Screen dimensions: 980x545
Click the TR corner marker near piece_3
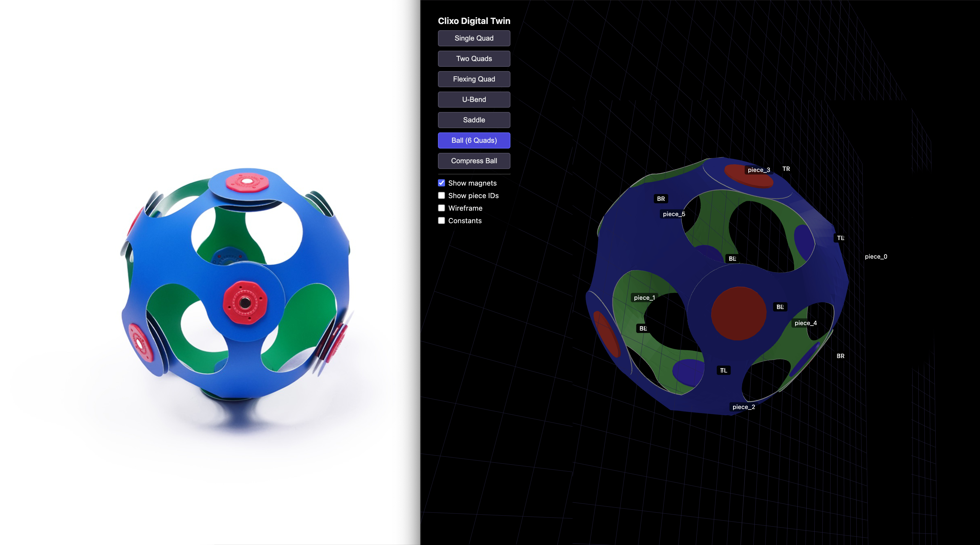tap(786, 169)
